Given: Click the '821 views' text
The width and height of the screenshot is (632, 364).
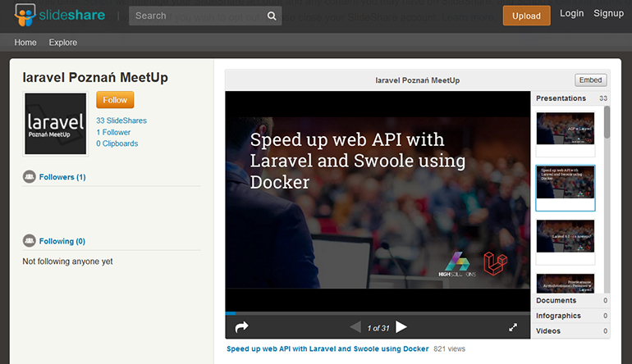Looking at the screenshot, I should (x=450, y=348).
